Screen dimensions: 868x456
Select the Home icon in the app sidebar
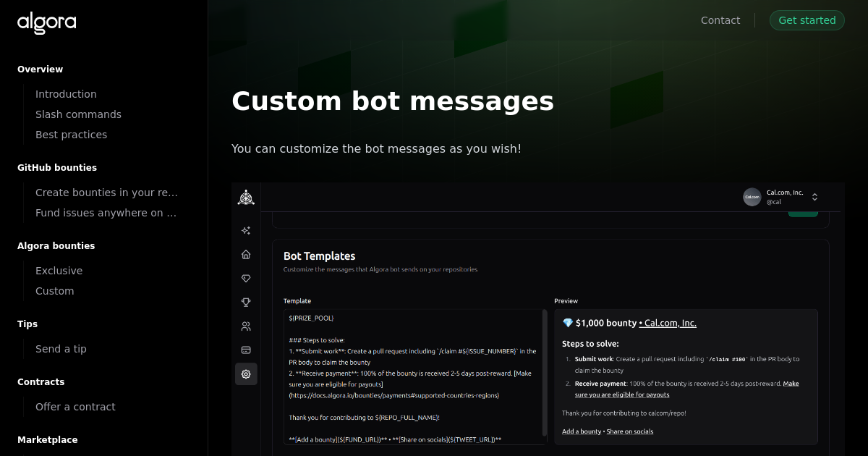(246, 254)
